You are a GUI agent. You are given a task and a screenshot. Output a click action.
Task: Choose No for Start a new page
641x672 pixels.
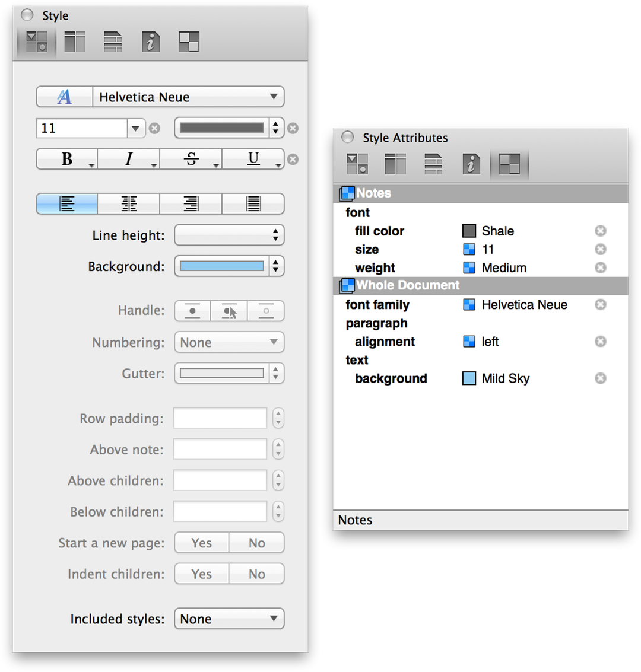256,543
